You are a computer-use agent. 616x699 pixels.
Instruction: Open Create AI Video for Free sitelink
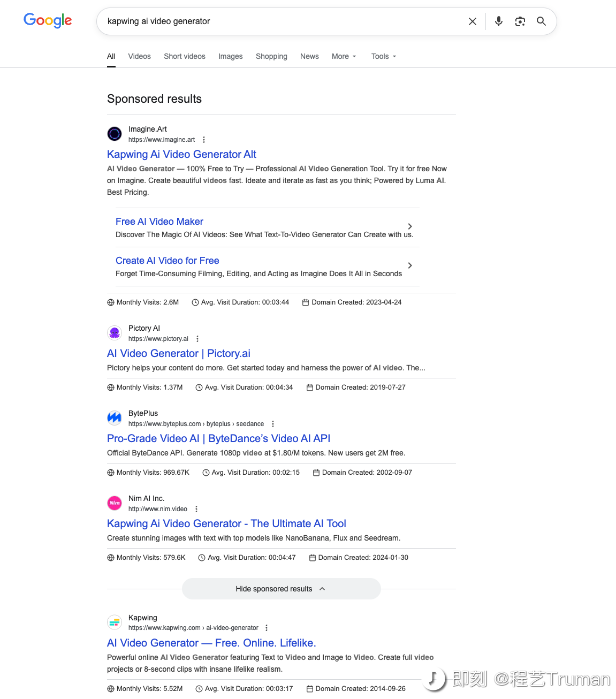point(168,261)
